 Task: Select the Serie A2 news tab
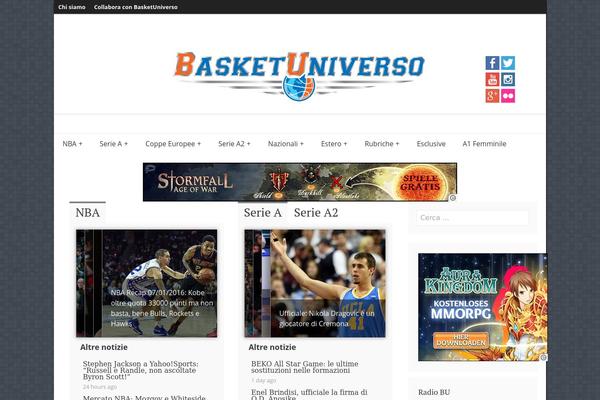316,212
